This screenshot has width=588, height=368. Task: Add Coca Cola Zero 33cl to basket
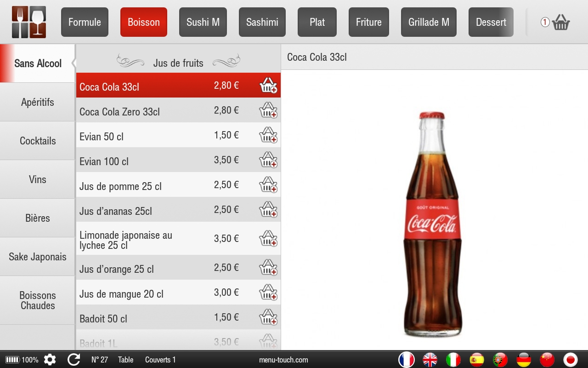tap(268, 110)
